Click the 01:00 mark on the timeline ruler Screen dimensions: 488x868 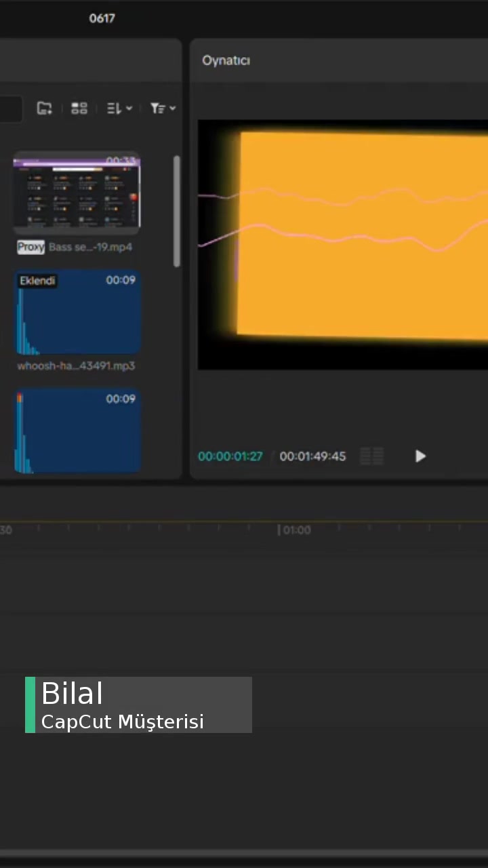(296, 530)
